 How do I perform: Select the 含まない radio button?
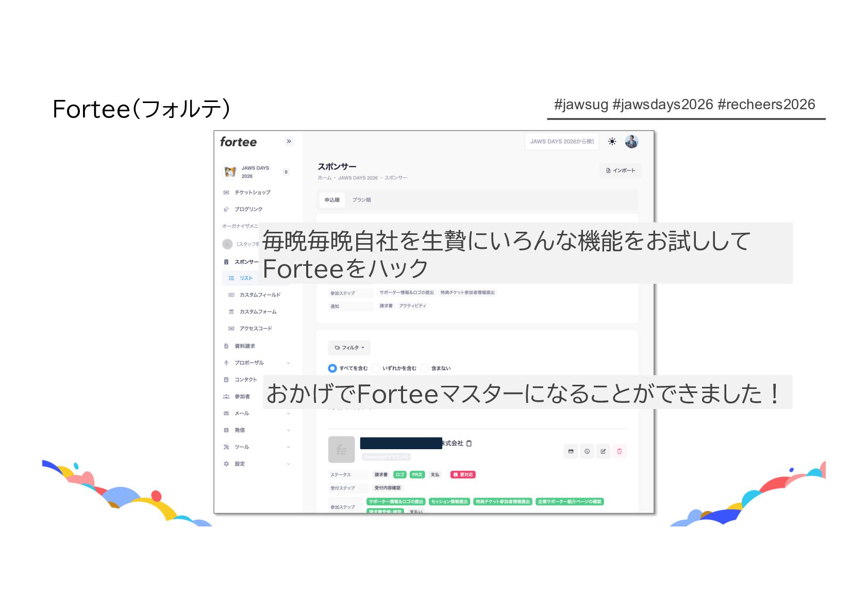[424, 368]
